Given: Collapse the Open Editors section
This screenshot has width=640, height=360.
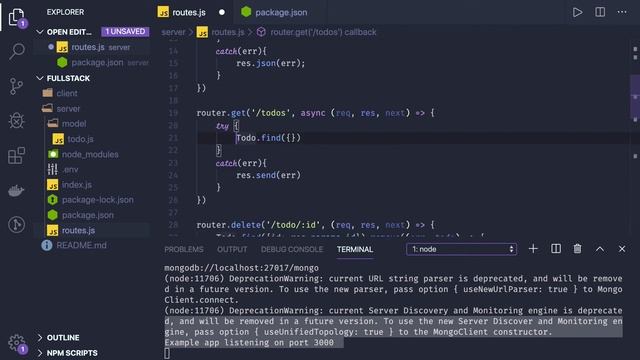Looking at the screenshot, I should coord(40,32).
